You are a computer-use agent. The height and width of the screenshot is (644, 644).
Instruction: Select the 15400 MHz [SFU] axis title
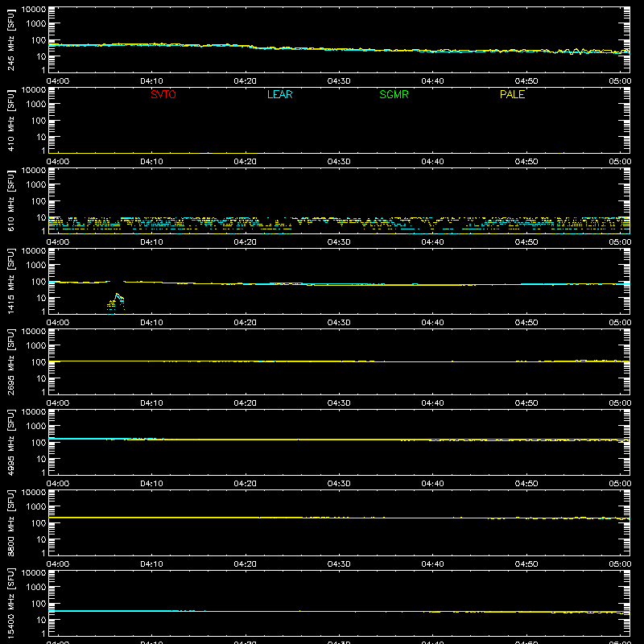10,603
